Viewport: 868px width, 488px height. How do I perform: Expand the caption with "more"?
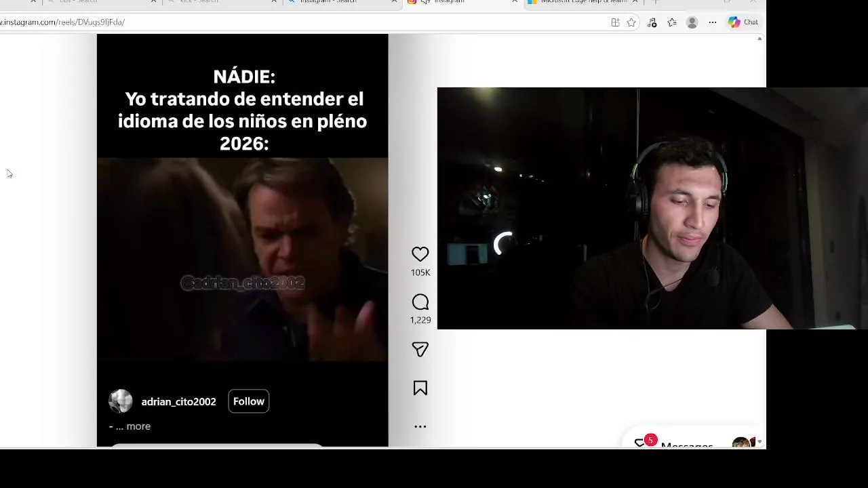point(138,426)
